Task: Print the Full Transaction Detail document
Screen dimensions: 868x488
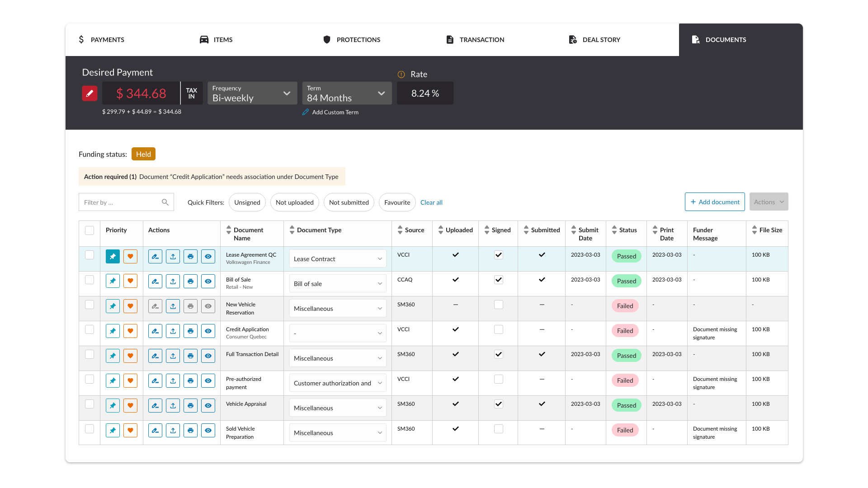Action: [190, 356]
